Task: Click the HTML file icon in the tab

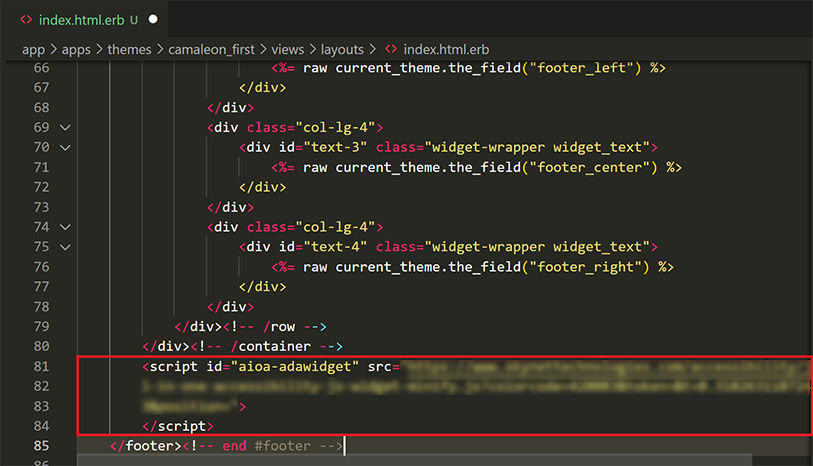Action: pos(26,20)
